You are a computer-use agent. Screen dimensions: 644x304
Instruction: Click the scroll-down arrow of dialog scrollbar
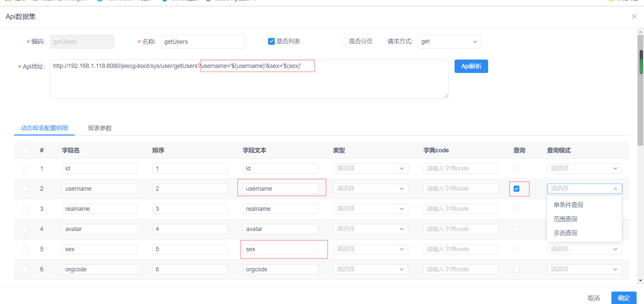[x=641, y=280]
